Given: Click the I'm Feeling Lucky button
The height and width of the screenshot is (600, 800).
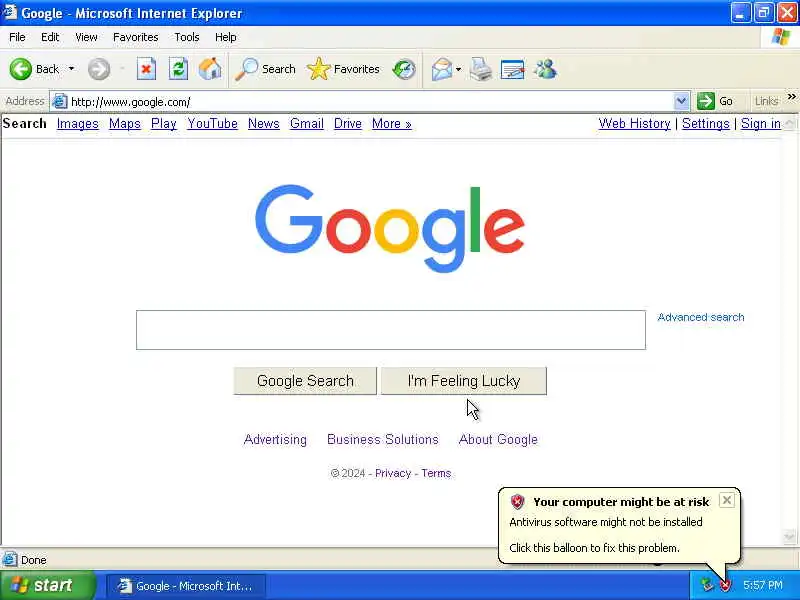Looking at the screenshot, I should click(x=464, y=381).
